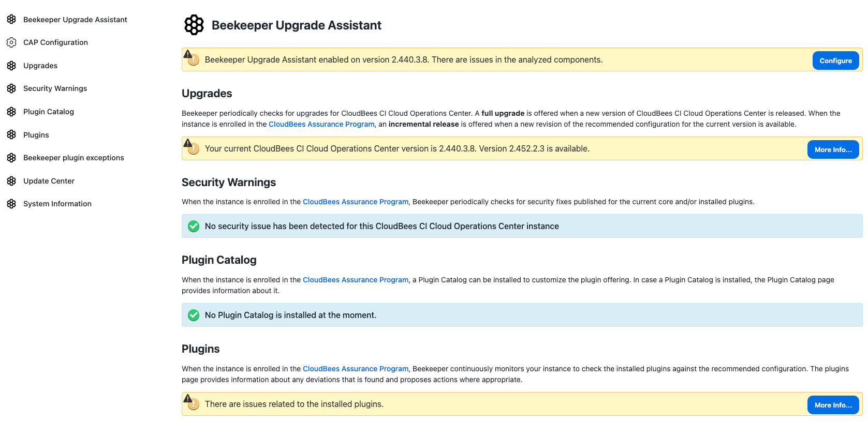Click the warning icon in the version-available banner
The height and width of the screenshot is (423, 868).
point(192,147)
